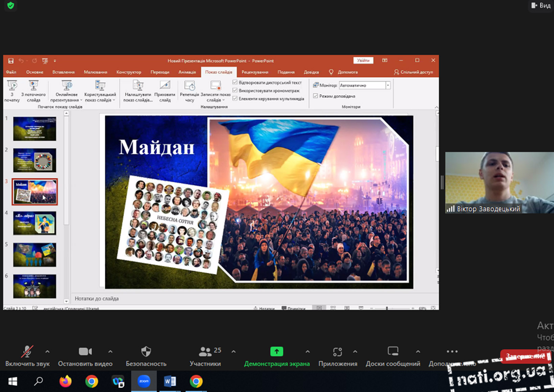Click 'Нотатки до слайда' notes field
The width and height of the screenshot is (554, 392).
click(254, 299)
